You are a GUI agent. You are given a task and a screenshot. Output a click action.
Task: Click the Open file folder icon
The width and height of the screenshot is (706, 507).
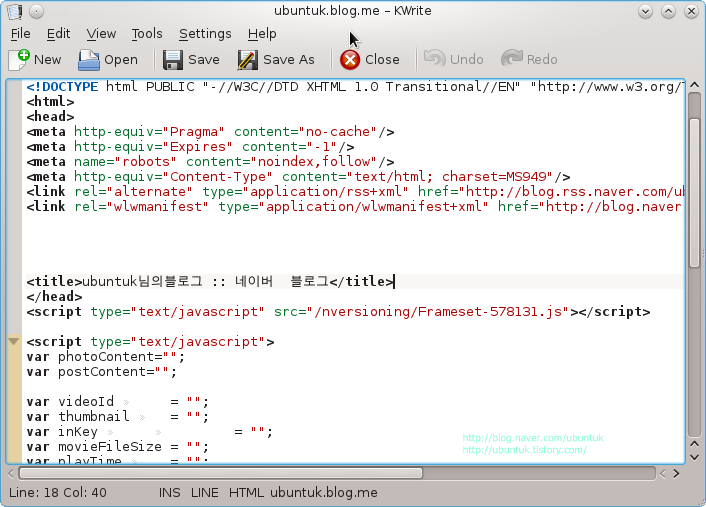point(89,59)
